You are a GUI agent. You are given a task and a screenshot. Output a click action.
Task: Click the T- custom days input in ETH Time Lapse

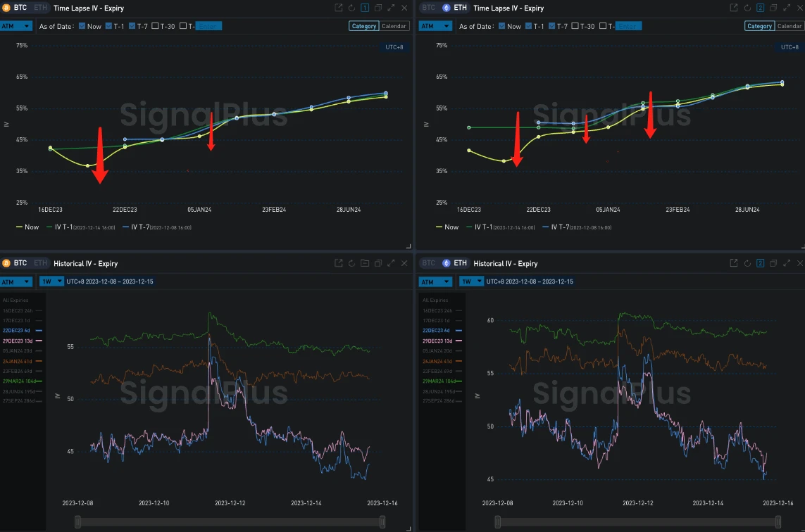click(628, 26)
